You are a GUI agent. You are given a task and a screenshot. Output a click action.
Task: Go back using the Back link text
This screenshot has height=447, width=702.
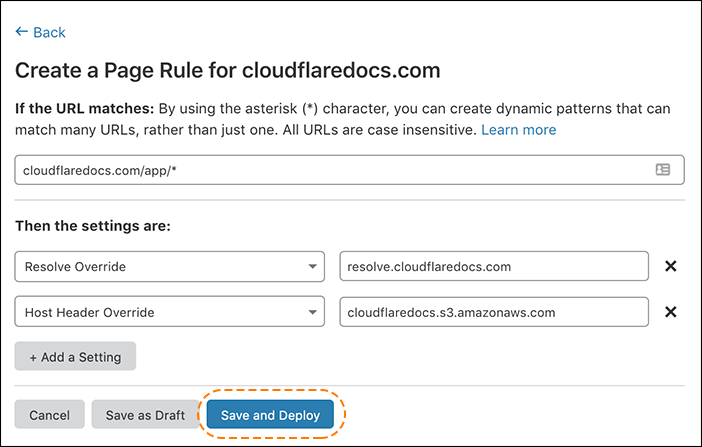click(x=49, y=33)
